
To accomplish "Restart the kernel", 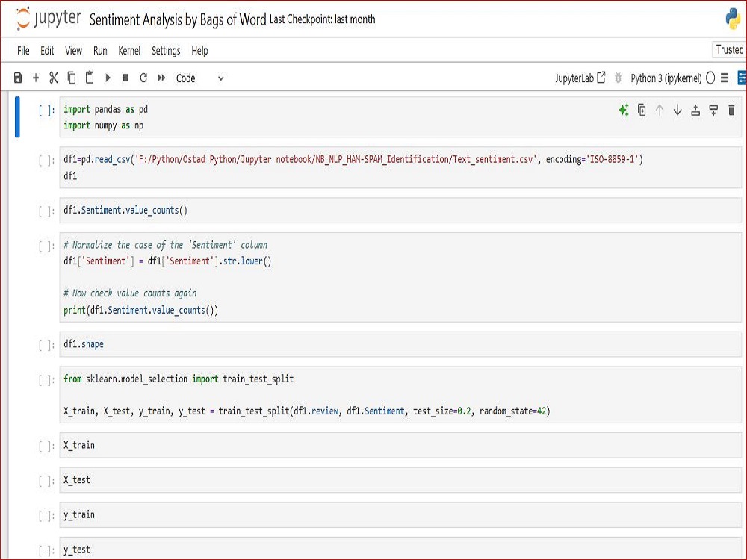I will (143, 78).
